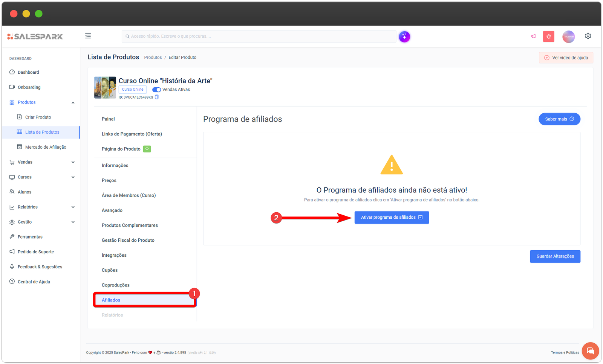603x364 pixels.
Task: Click the red bug report icon
Action: (x=548, y=37)
